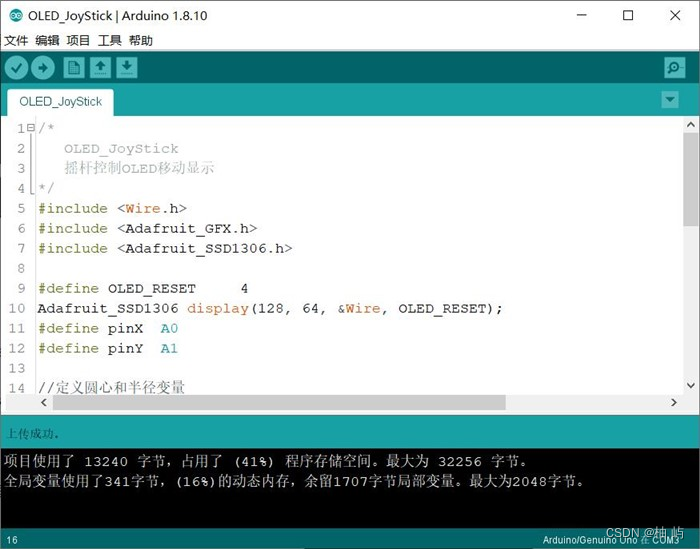The image size is (700, 549).
Task: Open the 工具 menu
Action: tap(109, 41)
